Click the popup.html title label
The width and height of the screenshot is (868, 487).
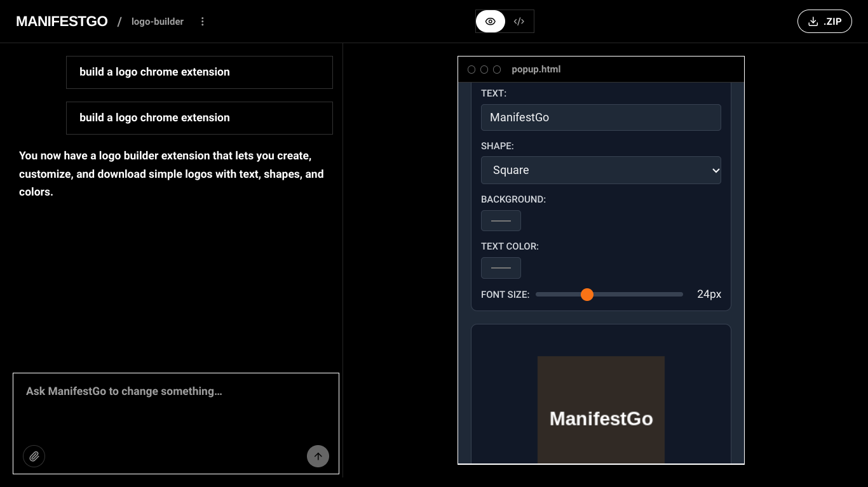click(536, 69)
